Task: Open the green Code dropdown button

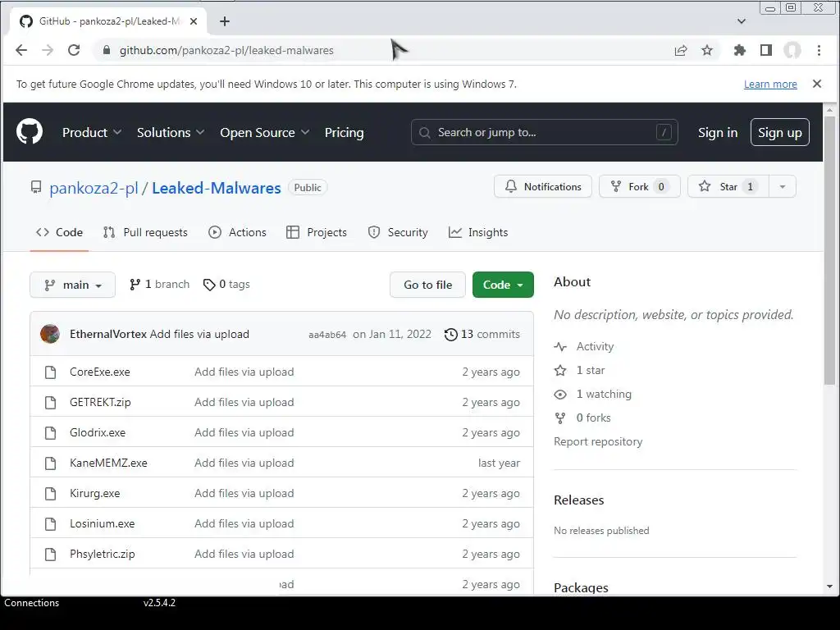Action: [503, 285]
